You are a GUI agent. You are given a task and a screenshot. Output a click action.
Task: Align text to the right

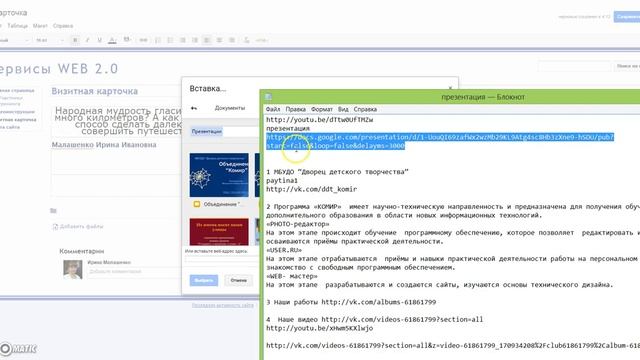point(232,40)
